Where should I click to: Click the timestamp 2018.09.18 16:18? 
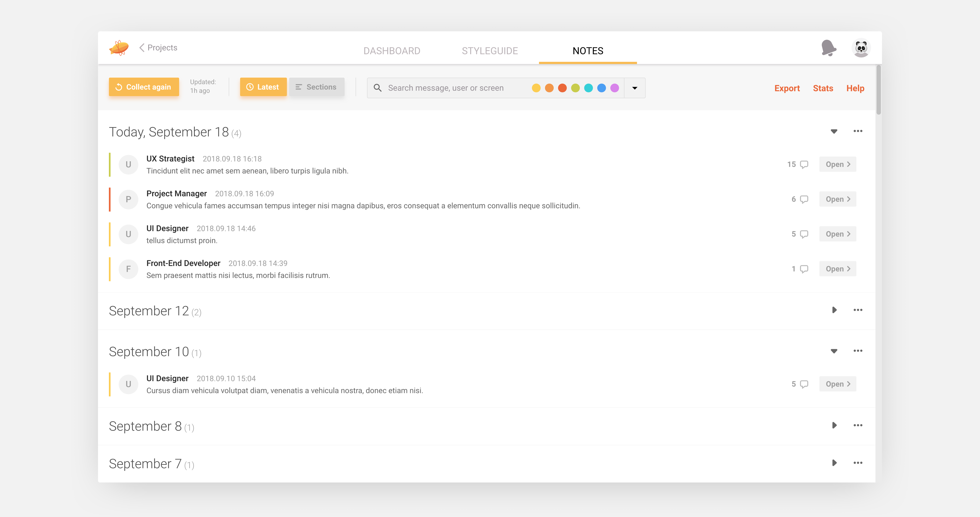pyautogui.click(x=232, y=159)
